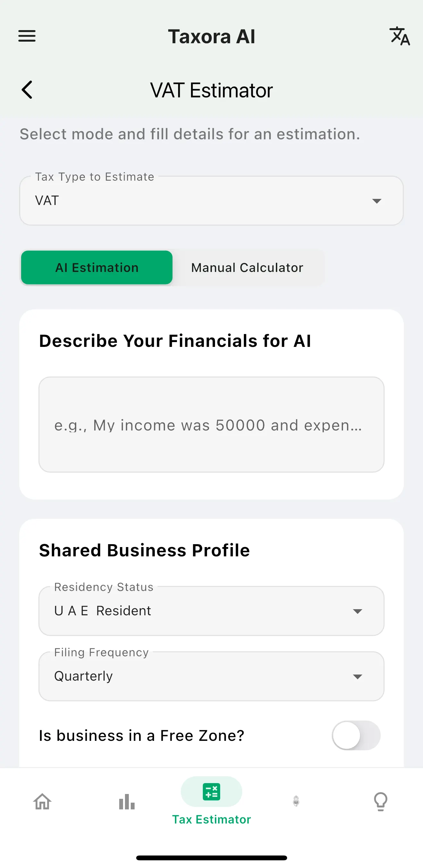Expand Residency Status dropdown arrow
Image resolution: width=423 pixels, height=868 pixels.
[358, 611]
